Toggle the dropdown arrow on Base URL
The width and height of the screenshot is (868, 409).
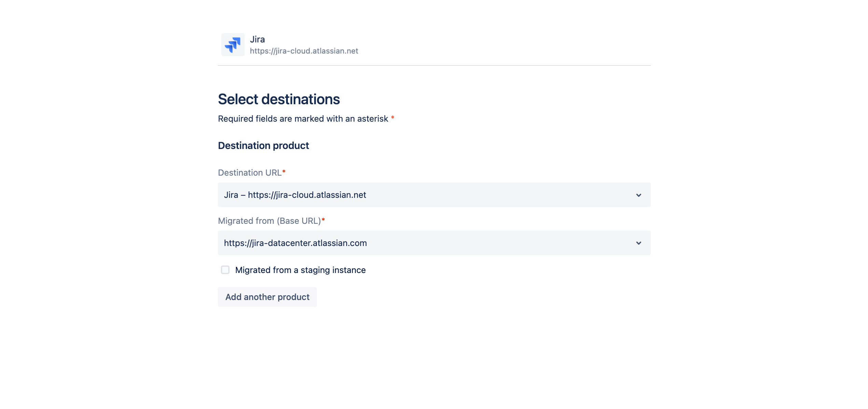[639, 243]
